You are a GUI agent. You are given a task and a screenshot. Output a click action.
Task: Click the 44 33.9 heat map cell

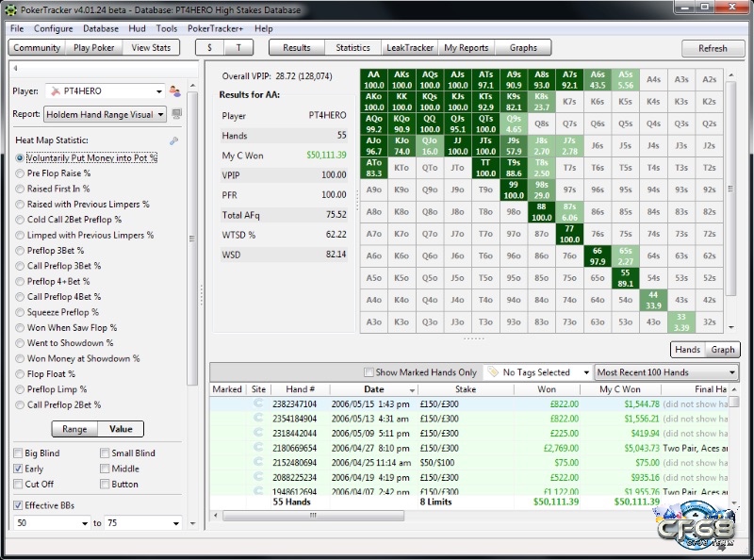[x=653, y=300]
